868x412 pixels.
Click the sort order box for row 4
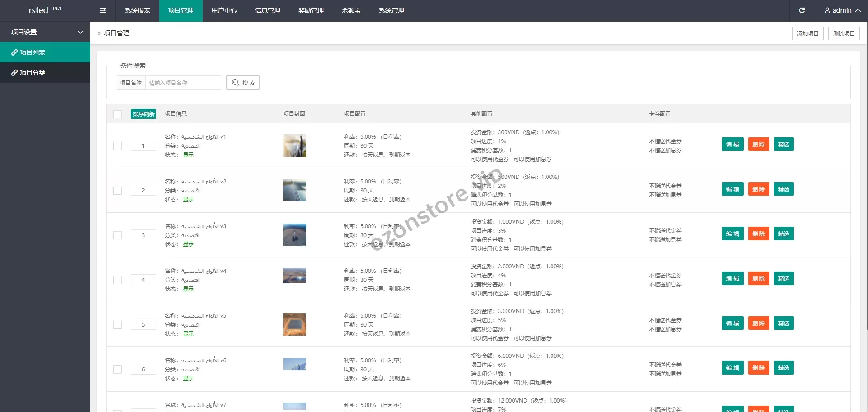[x=143, y=280]
